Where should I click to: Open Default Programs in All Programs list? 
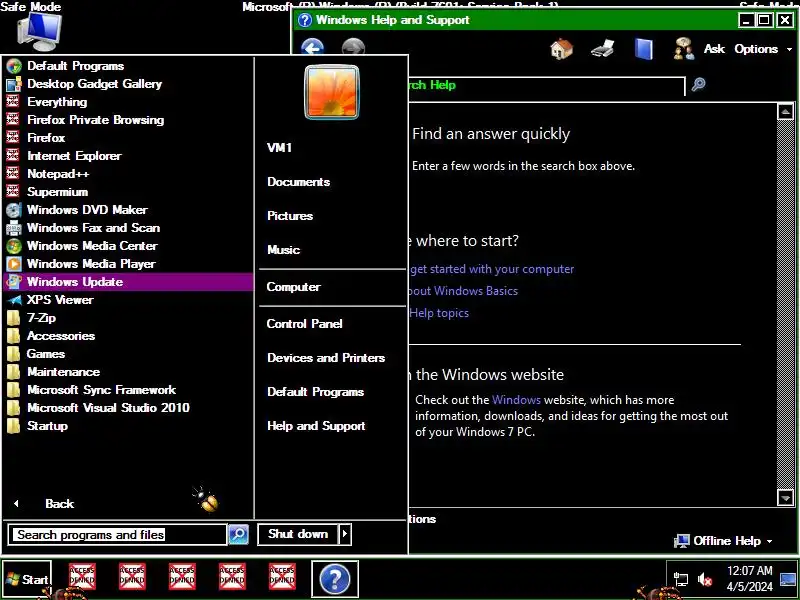(128, 66)
